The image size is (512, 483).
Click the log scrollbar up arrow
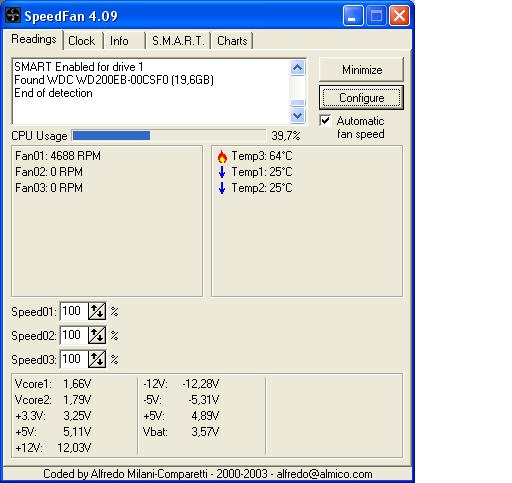click(297, 68)
